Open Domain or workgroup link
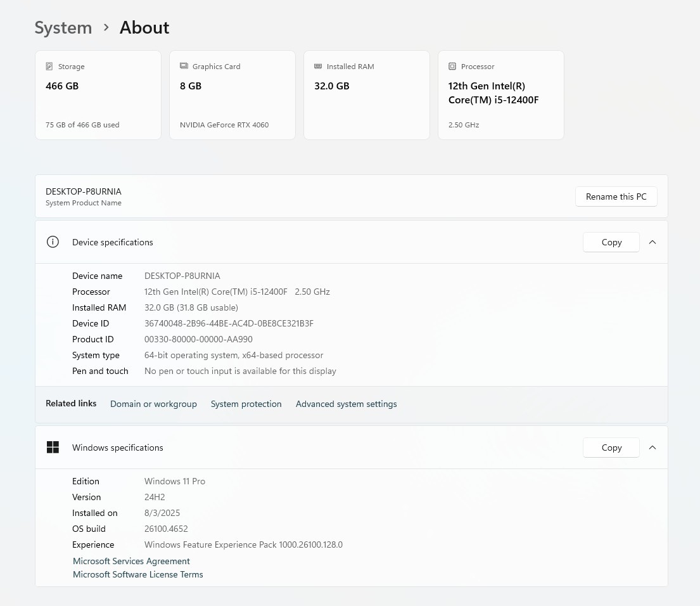Image resolution: width=700 pixels, height=606 pixels. 153,404
